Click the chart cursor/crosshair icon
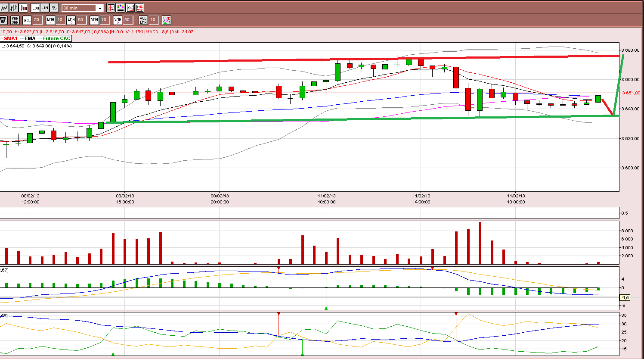 (x=111, y=8)
